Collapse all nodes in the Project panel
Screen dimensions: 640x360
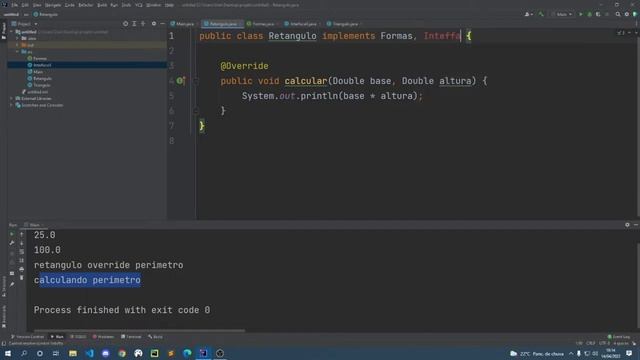143,24
